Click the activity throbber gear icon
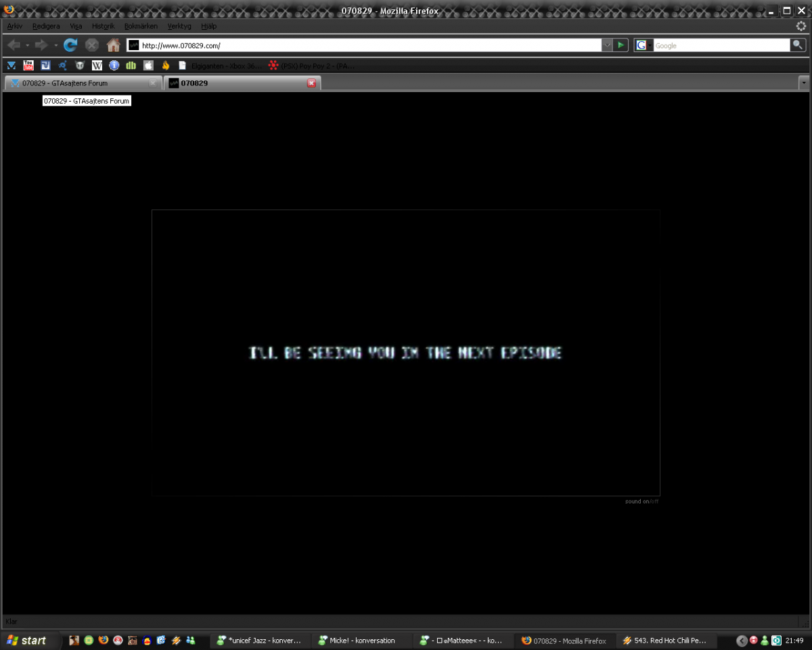This screenshot has width=812, height=650. [x=801, y=26]
